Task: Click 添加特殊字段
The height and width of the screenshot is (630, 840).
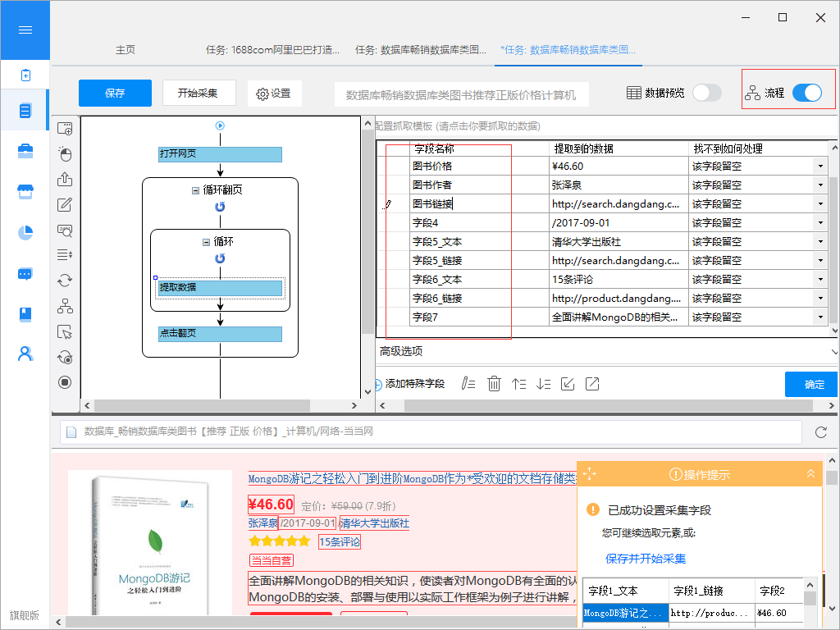Action: coord(411,384)
